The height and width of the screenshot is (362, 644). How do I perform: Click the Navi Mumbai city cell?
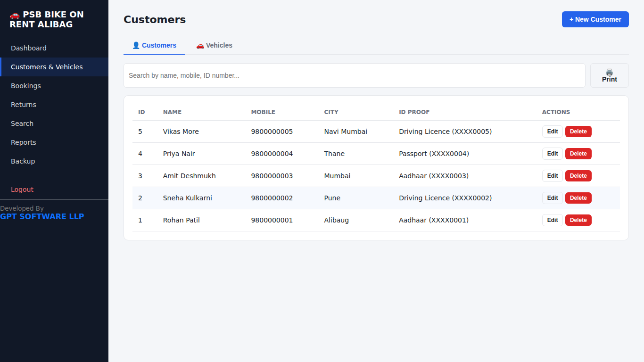[346, 132]
